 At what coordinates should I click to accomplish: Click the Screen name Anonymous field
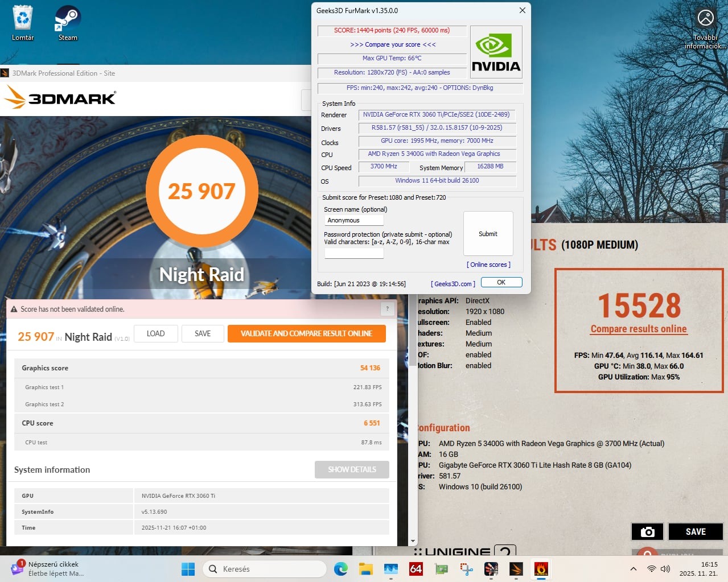tap(354, 220)
